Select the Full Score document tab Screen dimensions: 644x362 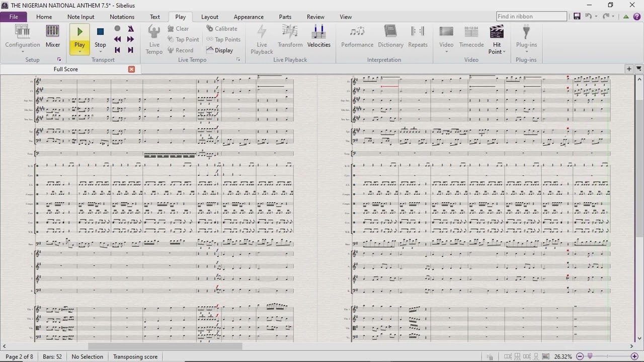66,69
